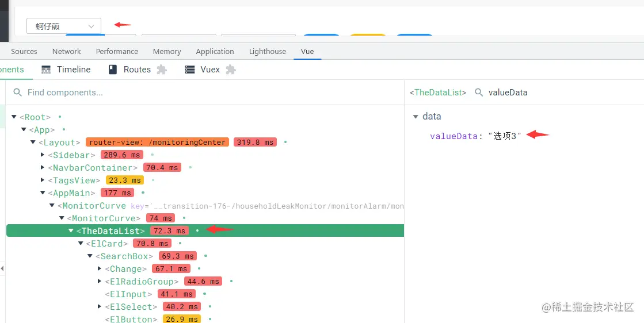
Task: Collapse the TheDataList component node
Action: 71,231
